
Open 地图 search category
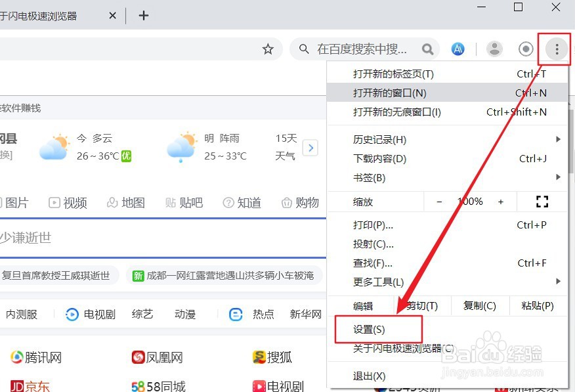(126, 202)
